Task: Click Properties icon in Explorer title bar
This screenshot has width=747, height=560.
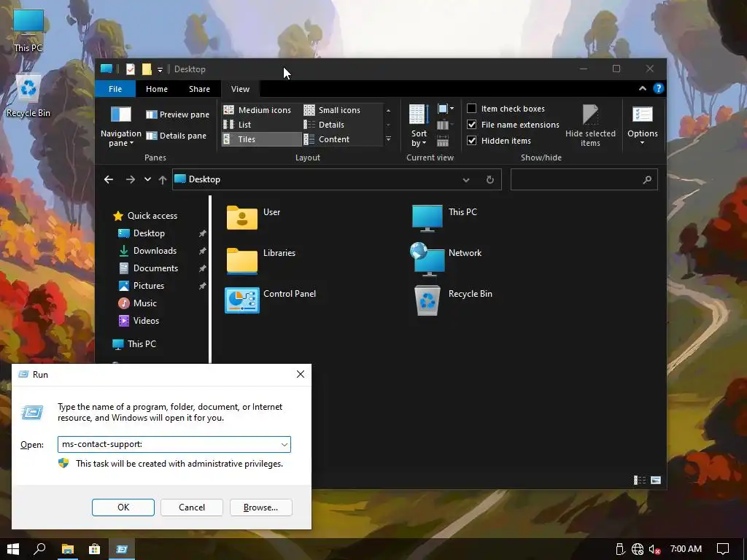Action: pos(130,69)
